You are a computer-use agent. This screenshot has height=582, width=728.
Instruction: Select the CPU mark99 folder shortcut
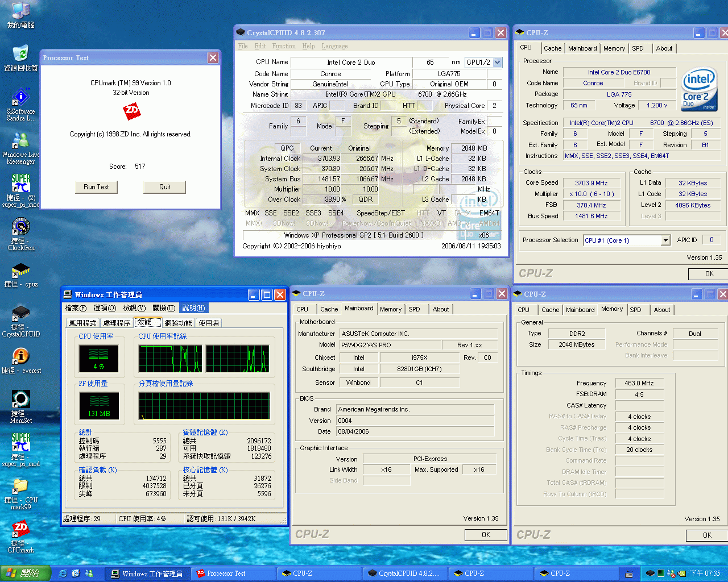pyautogui.click(x=20, y=494)
